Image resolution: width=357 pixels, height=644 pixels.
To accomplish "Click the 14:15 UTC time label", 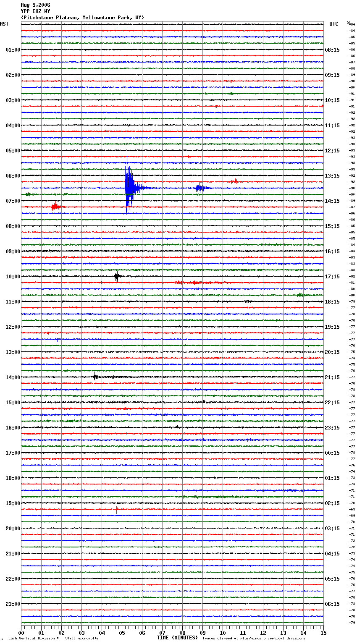I will [x=332, y=201].
